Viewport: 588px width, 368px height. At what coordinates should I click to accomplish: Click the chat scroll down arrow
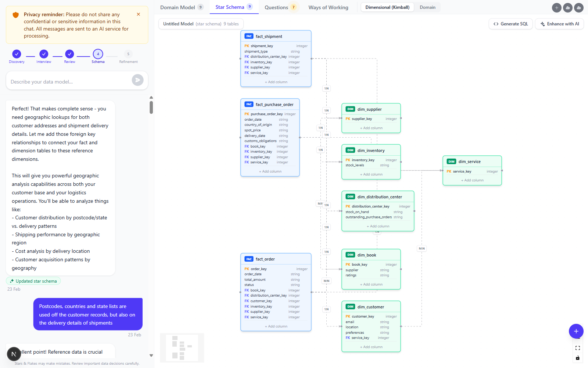point(151,355)
